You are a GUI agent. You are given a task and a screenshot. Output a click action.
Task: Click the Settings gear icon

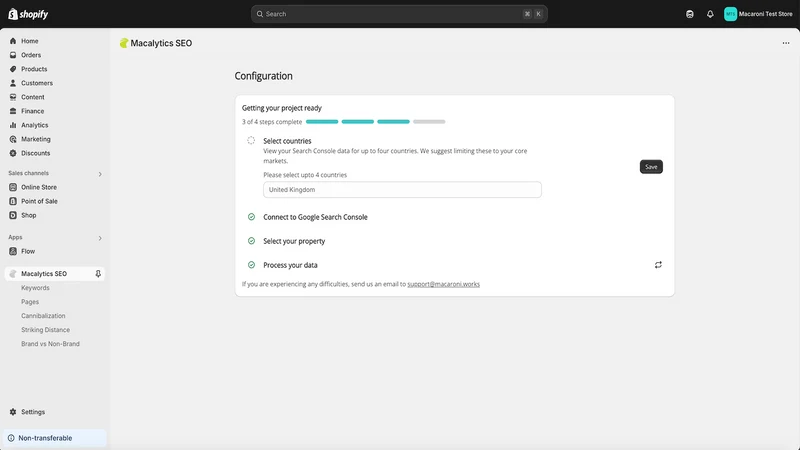[13, 412]
